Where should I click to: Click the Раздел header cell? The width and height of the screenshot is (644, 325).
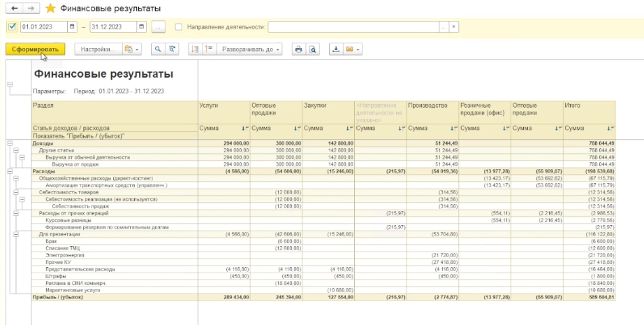point(115,112)
